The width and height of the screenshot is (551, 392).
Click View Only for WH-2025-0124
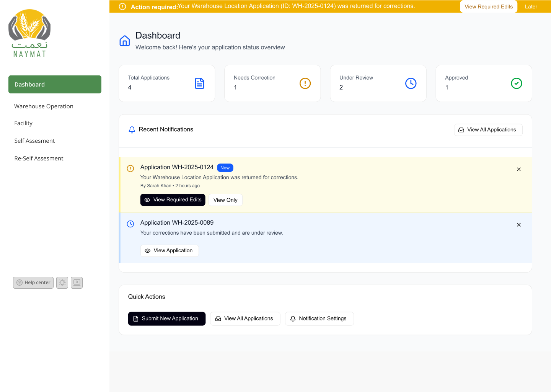point(225,200)
